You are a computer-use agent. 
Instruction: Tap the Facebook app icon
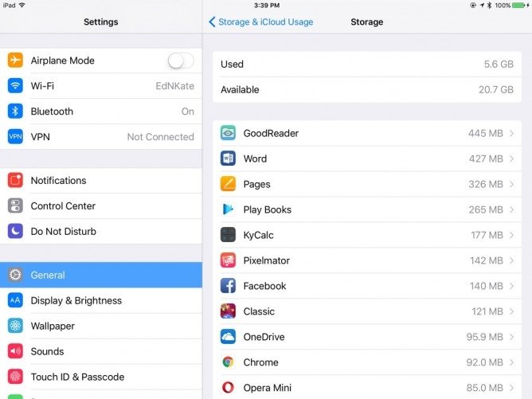click(228, 286)
